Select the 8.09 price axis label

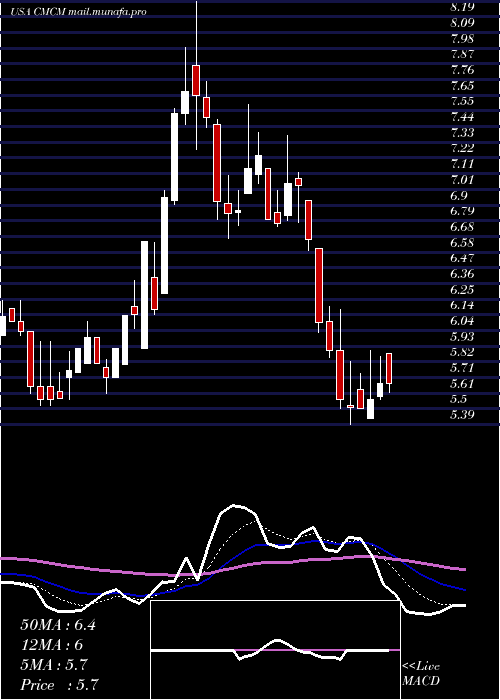pos(462,22)
